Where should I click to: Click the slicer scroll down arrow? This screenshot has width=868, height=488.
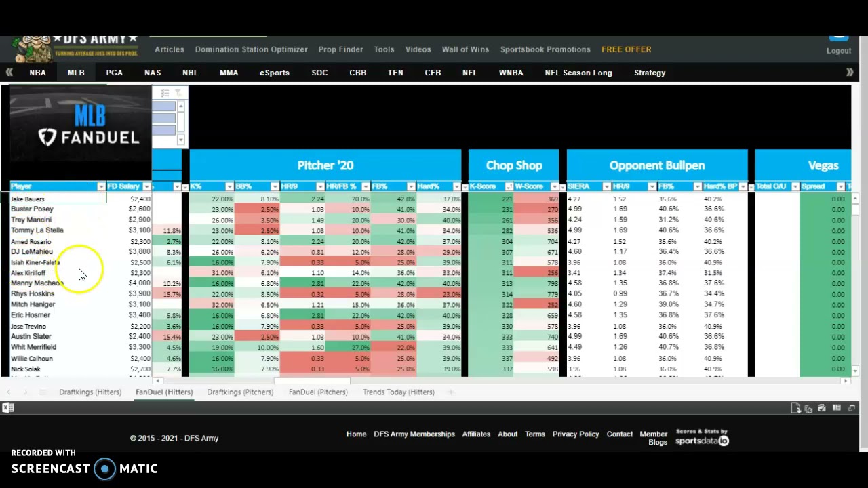[181, 140]
